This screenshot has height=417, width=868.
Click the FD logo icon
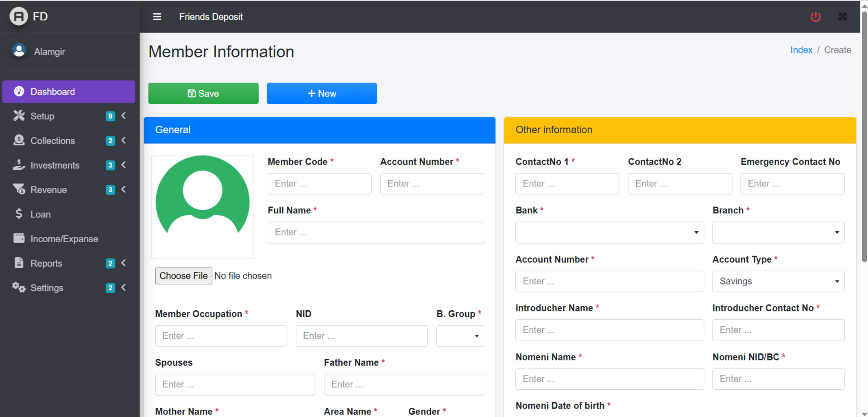point(19,16)
